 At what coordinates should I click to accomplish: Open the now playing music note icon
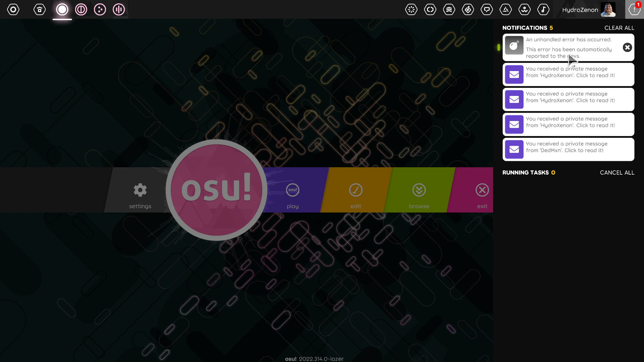[x=543, y=9]
